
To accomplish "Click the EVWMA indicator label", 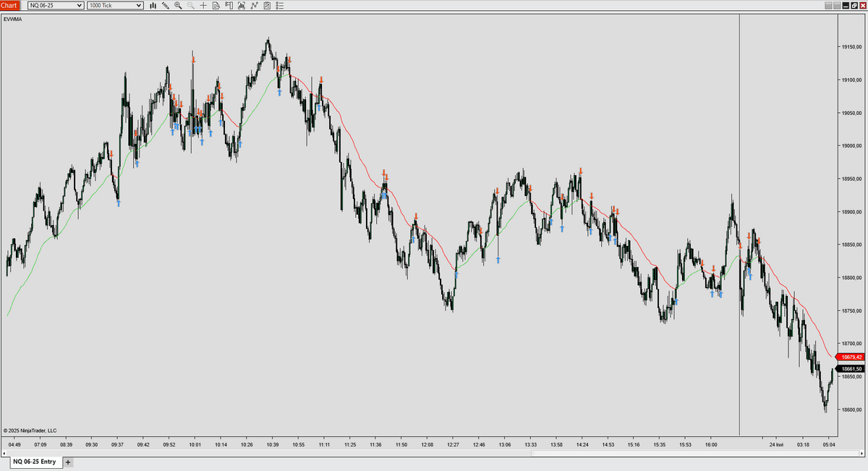I will [x=13, y=19].
